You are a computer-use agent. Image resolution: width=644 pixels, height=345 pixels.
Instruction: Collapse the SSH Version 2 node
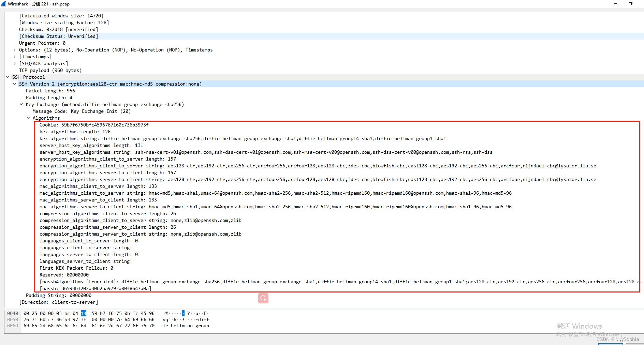pos(14,84)
